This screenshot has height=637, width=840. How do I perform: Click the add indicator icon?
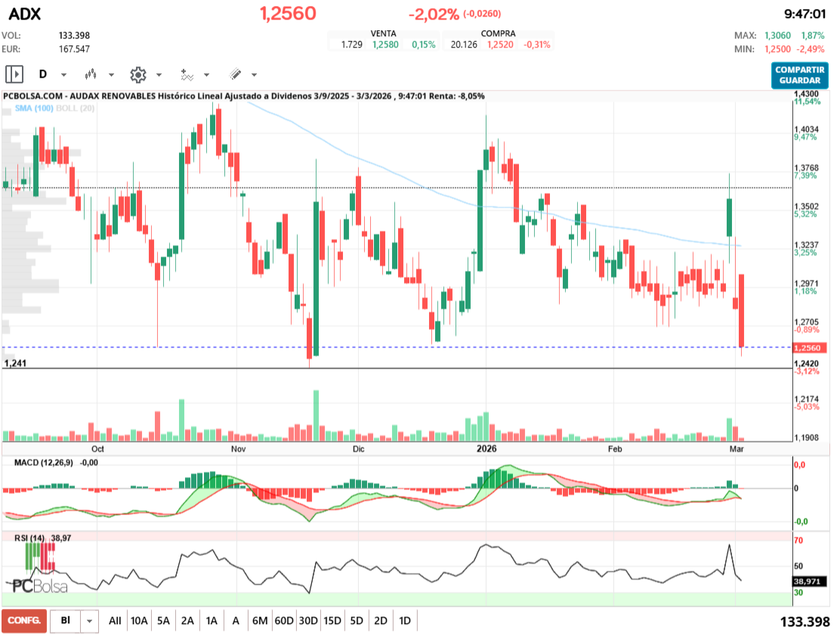point(187,74)
